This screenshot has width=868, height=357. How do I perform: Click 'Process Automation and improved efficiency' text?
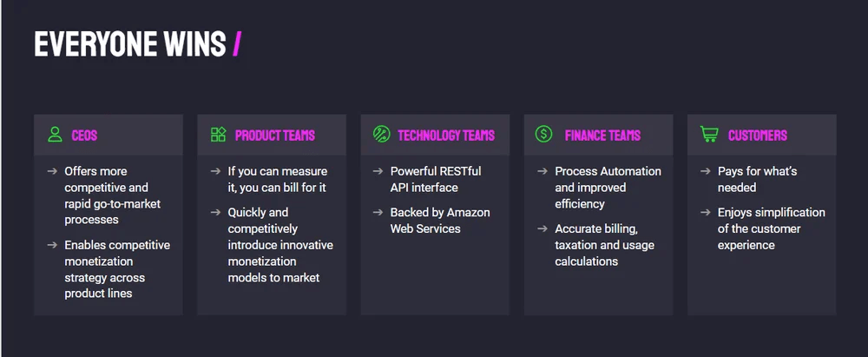(x=608, y=188)
